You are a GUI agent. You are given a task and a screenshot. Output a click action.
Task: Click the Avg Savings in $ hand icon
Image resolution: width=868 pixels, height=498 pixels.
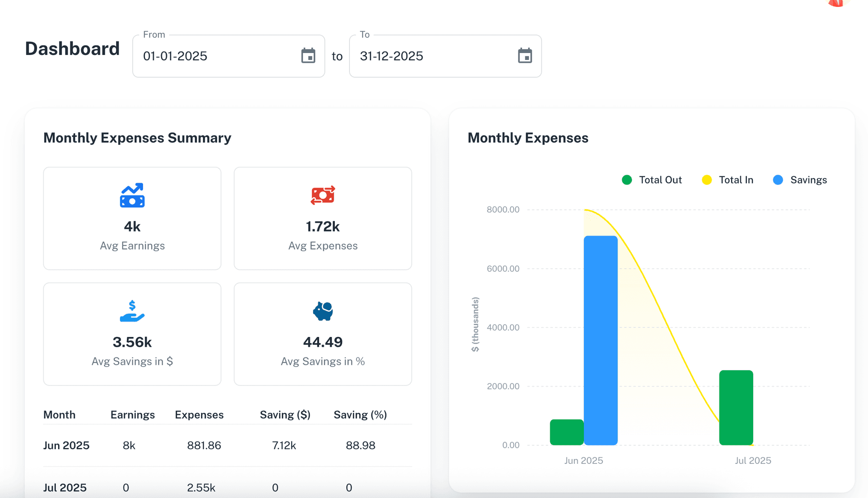[132, 311]
